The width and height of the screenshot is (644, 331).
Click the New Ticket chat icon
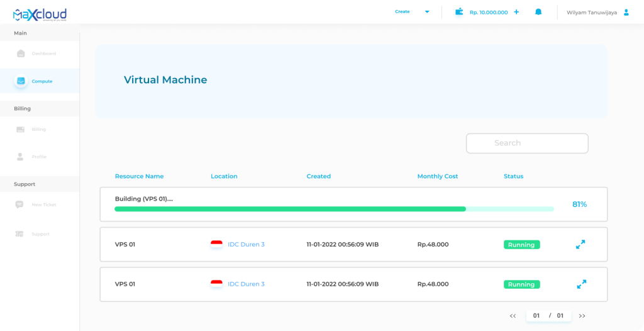pos(19,205)
